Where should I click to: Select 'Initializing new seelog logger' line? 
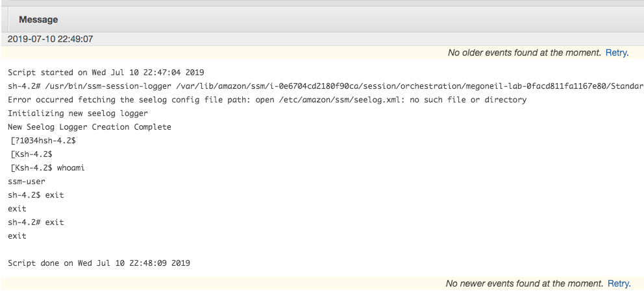78,113
